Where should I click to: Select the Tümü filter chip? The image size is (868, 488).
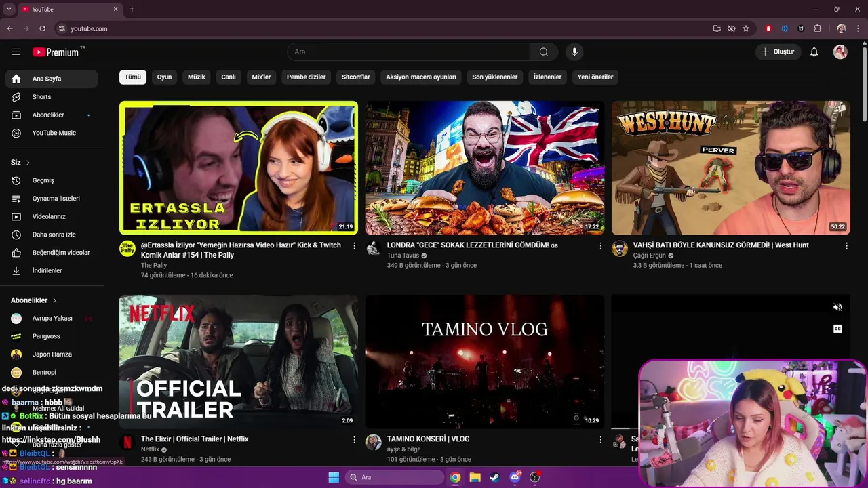point(133,77)
